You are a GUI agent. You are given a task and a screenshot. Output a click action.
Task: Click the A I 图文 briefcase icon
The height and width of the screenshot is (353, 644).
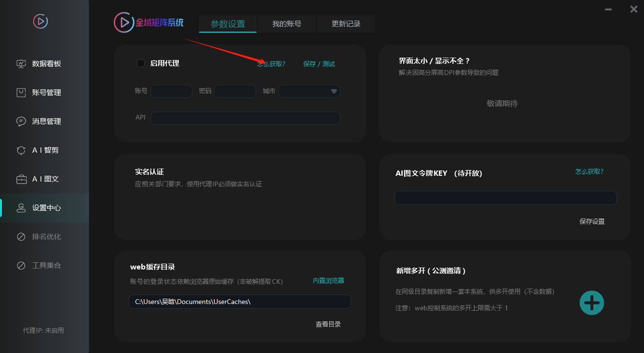[x=21, y=179]
